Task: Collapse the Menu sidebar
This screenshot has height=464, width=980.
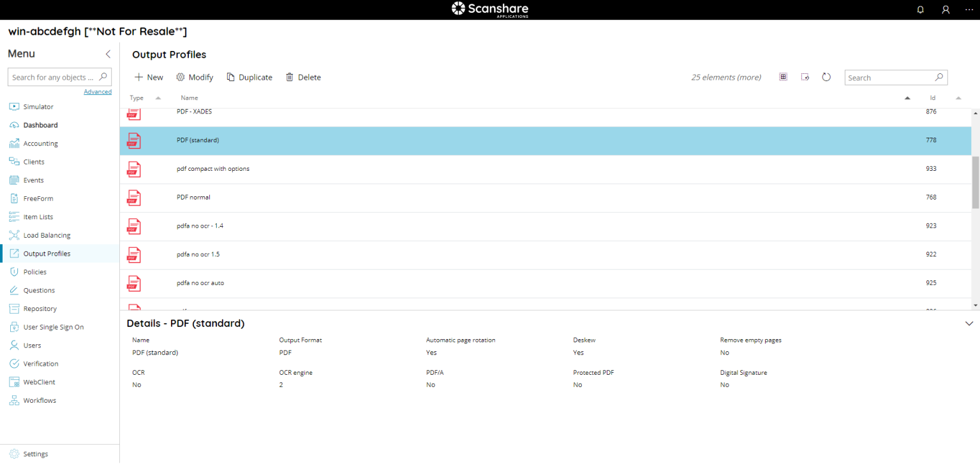Action: (x=108, y=54)
